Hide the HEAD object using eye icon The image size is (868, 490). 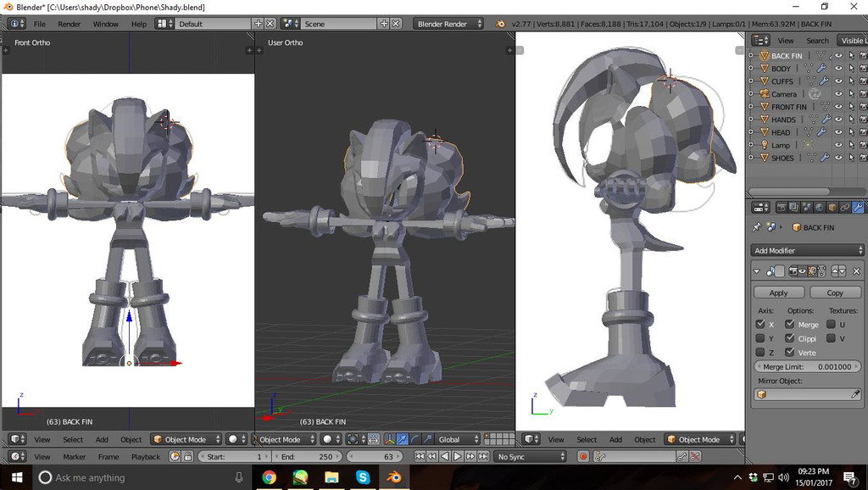pos(839,132)
